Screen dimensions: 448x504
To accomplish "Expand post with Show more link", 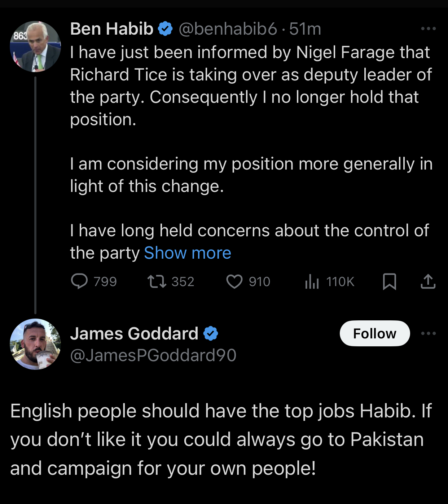I will click(x=188, y=253).
